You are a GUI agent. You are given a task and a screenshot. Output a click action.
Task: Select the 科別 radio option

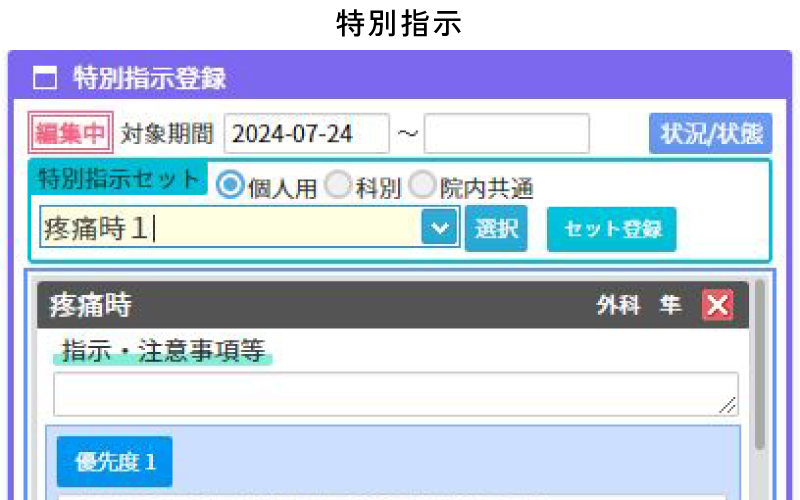tap(338, 186)
